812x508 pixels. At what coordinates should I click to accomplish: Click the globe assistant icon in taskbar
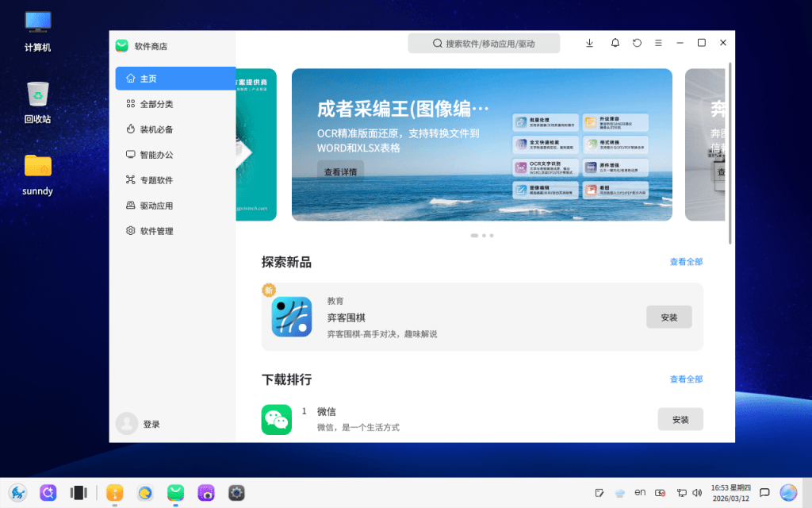point(788,492)
